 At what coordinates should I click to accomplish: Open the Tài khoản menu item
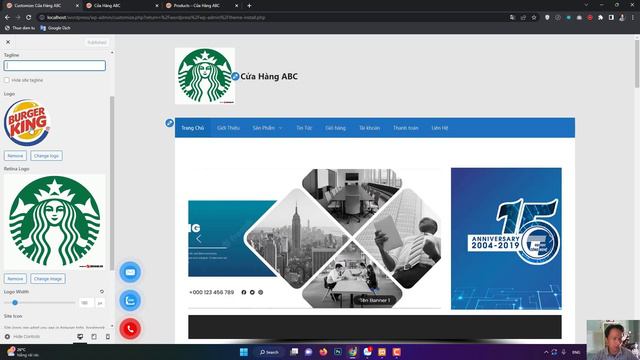[x=369, y=128]
